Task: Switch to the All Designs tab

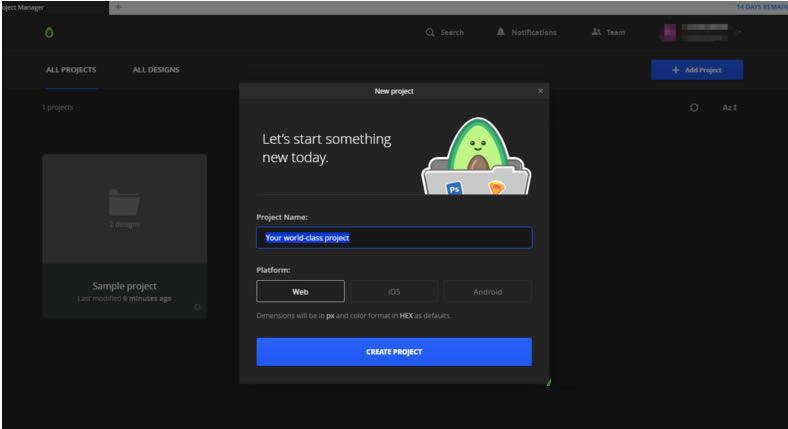Action: pyautogui.click(x=156, y=70)
